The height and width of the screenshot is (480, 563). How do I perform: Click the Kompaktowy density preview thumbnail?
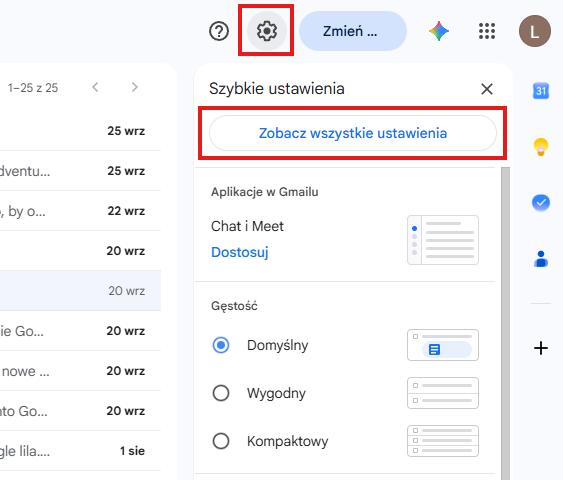(443, 441)
